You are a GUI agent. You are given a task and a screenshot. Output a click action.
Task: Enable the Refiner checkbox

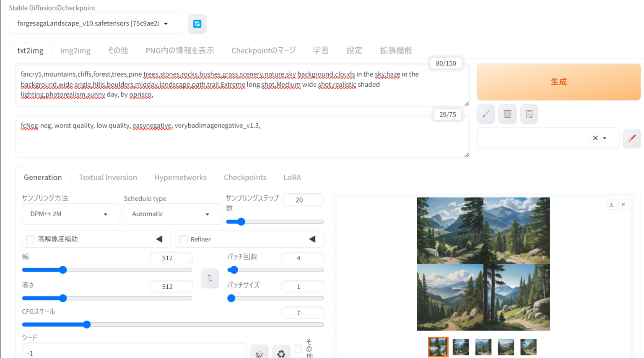pyautogui.click(x=183, y=239)
